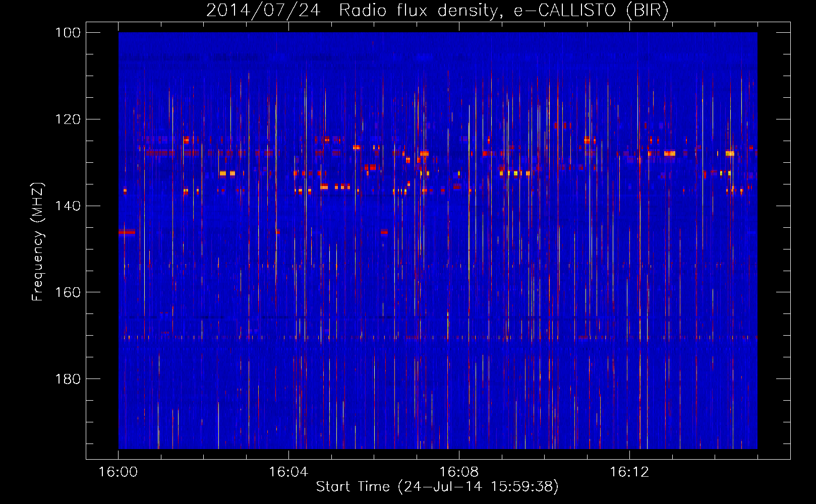
Task: Click the 16:12 time tick label
Action: pyautogui.click(x=629, y=472)
